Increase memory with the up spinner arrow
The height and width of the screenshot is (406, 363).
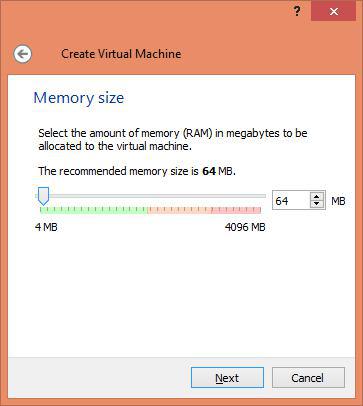click(x=317, y=196)
